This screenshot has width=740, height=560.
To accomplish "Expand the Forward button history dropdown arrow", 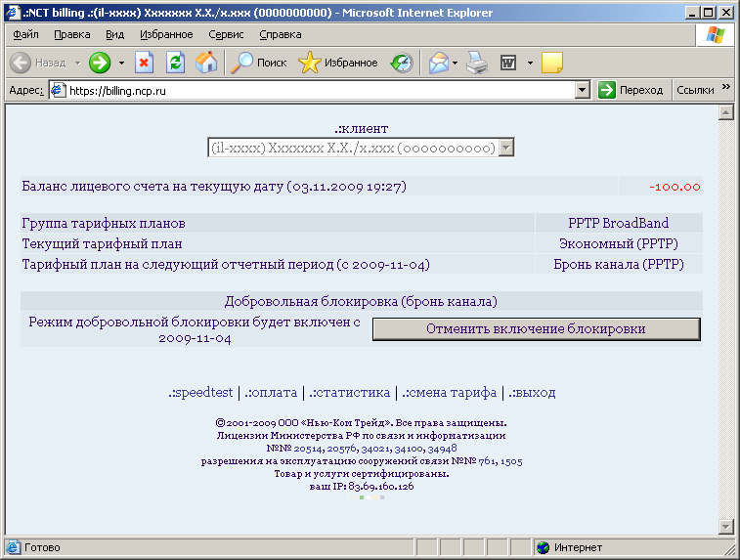I will coord(121,63).
